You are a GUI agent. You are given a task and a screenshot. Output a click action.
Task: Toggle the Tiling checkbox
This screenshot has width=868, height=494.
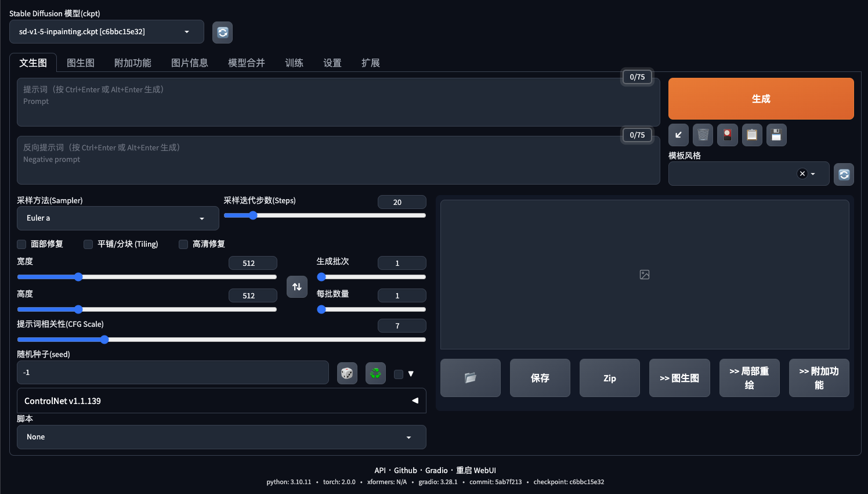tap(88, 244)
